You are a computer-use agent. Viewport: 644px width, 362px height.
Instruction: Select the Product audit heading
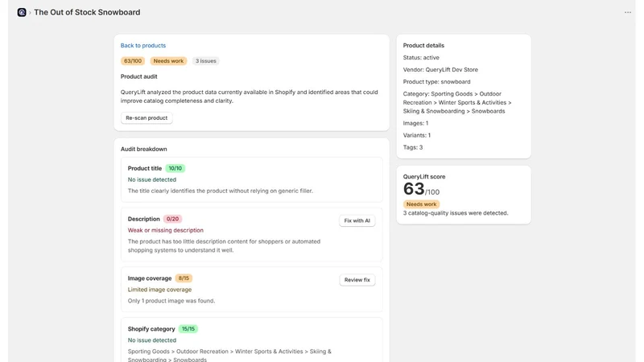(138, 76)
